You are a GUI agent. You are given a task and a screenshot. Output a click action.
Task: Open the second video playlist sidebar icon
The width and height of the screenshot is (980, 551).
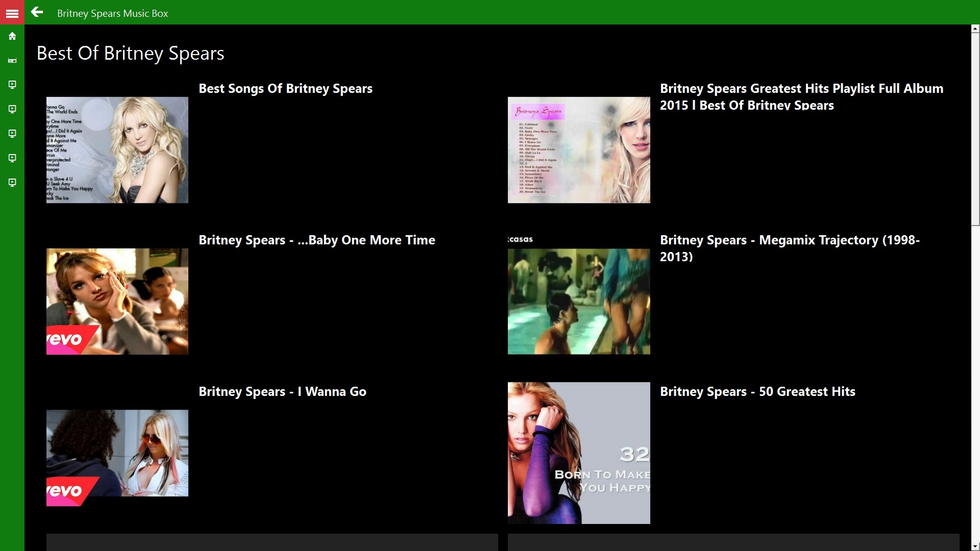pos(12,109)
